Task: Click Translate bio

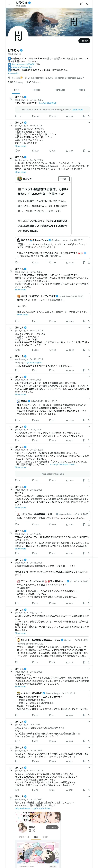Action: 14,73
